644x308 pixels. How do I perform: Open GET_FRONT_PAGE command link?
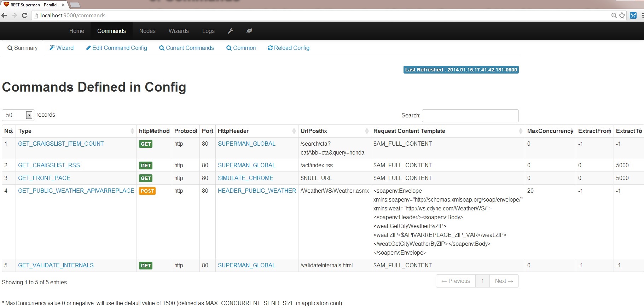(x=44, y=178)
